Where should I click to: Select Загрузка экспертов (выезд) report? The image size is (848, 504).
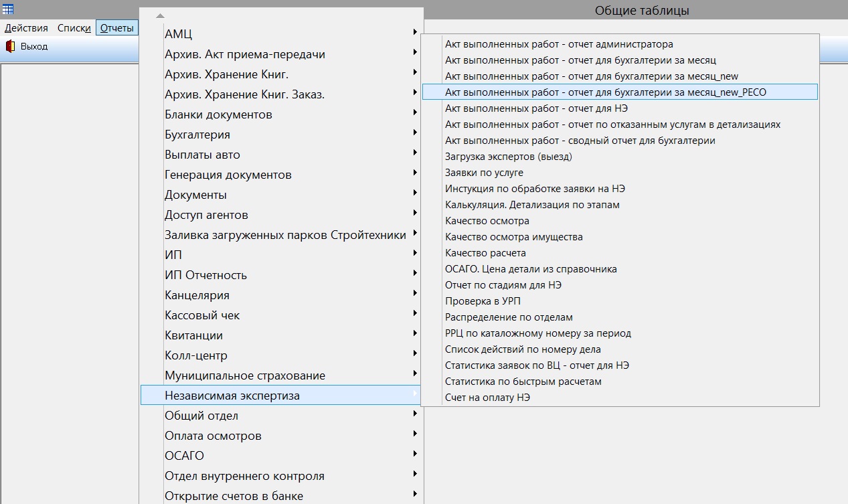(620, 157)
